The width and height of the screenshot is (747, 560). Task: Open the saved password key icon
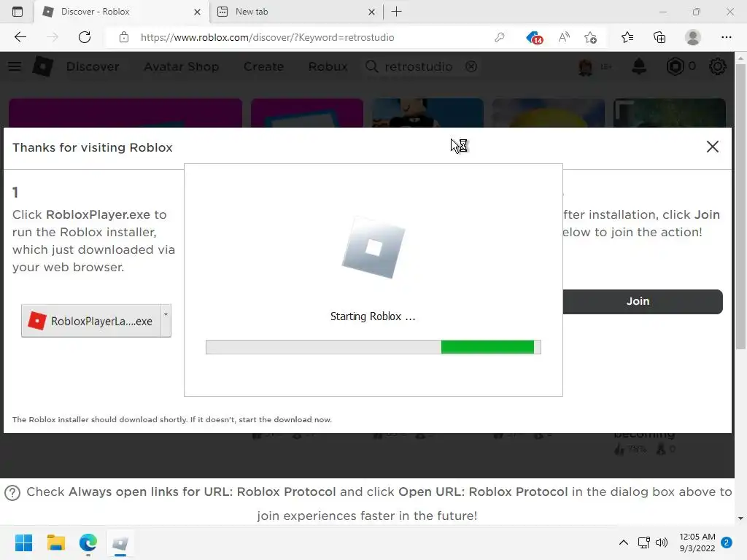coord(499,37)
